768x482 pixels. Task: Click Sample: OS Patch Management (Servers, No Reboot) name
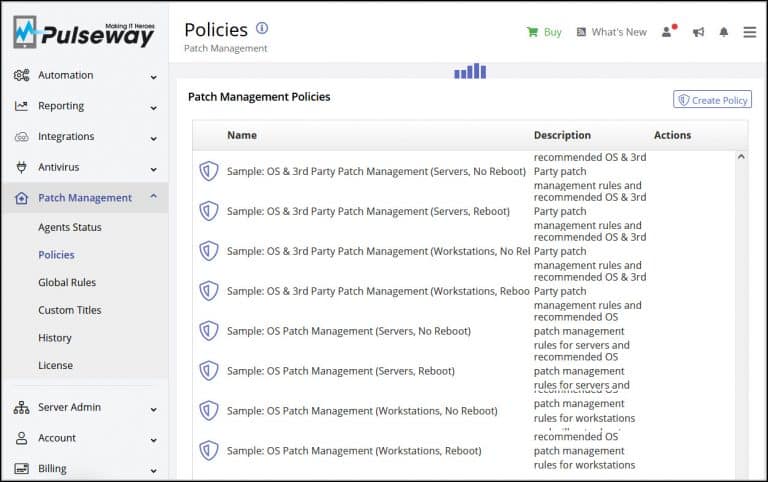point(349,331)
